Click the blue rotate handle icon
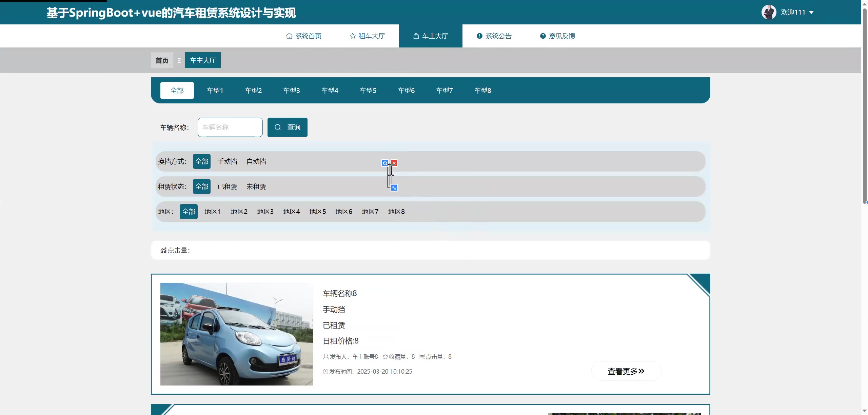 [x=385, y=163]
